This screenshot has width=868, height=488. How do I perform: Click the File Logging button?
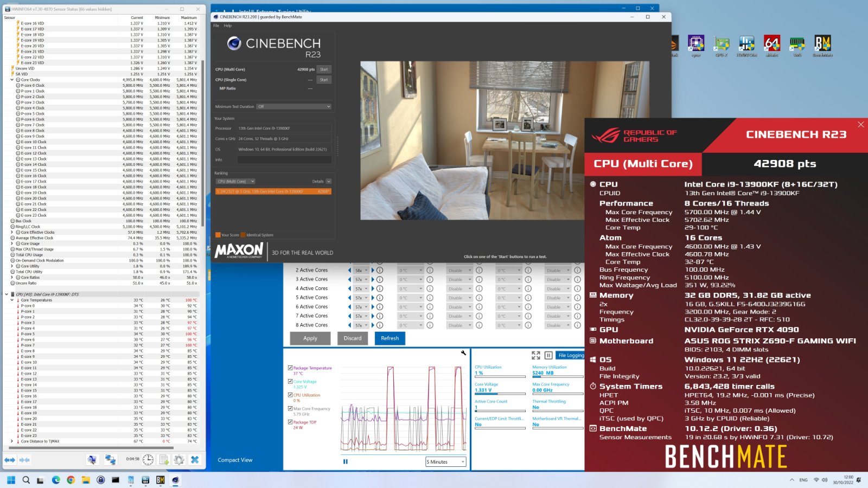click(571, 355)
